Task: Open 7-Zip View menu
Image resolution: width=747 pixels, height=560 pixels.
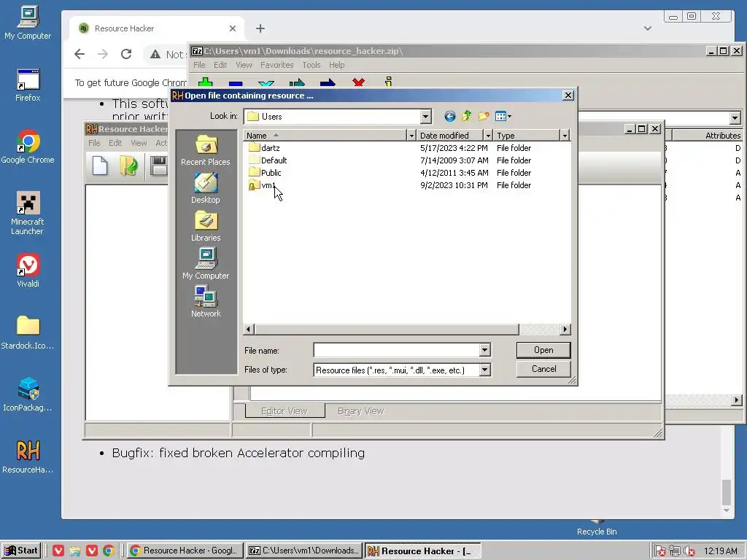Action: [244, 65]
